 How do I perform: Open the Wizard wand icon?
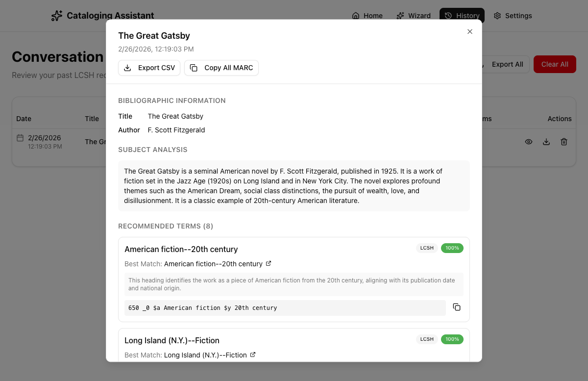[x=400, y=15]
